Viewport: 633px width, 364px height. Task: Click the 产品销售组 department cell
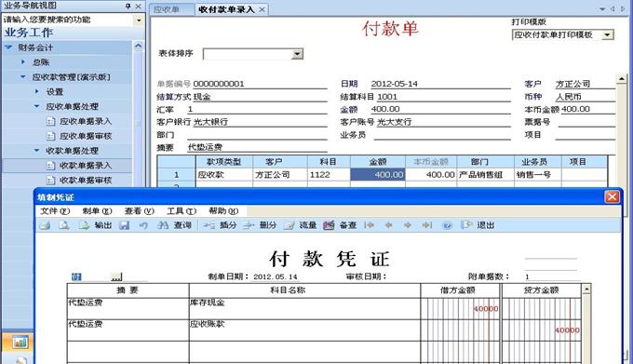[x=485, y=175]
